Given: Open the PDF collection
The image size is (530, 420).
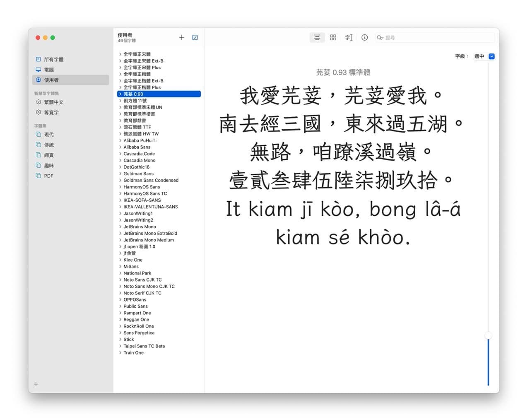Looking at the screenshot, I should tap(48, 176).
